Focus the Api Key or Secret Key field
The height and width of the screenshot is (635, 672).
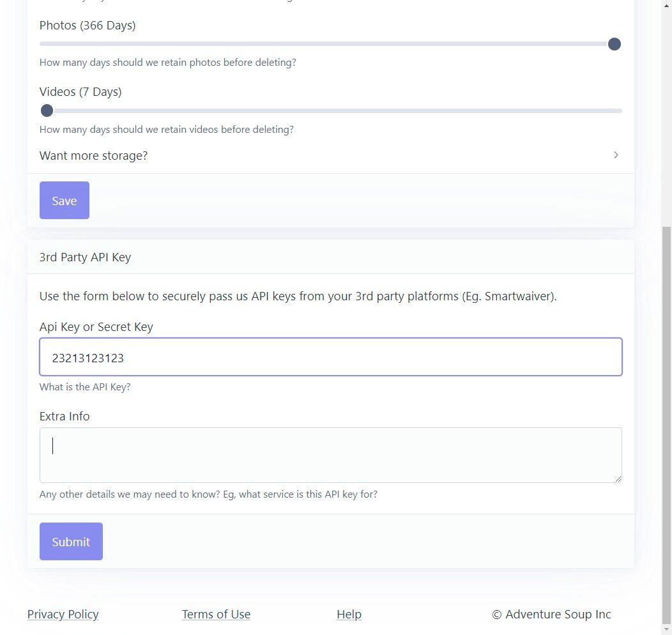(x=331, y=357)
